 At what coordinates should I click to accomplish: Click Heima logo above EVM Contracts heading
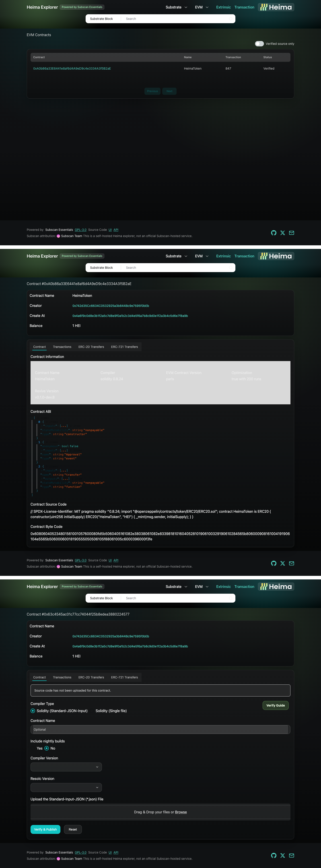(x=276, y=7)
